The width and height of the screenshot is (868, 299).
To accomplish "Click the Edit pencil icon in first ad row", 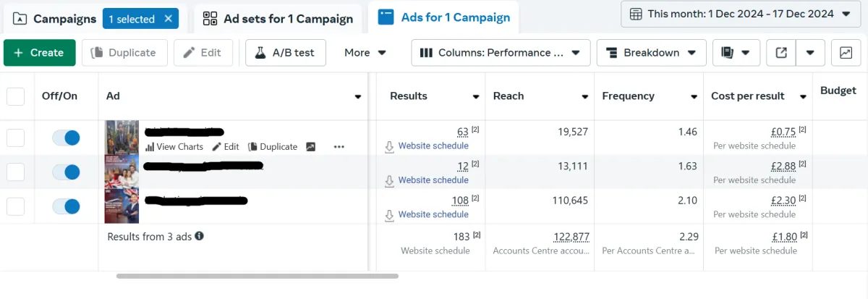I will [x=217, y=147].
